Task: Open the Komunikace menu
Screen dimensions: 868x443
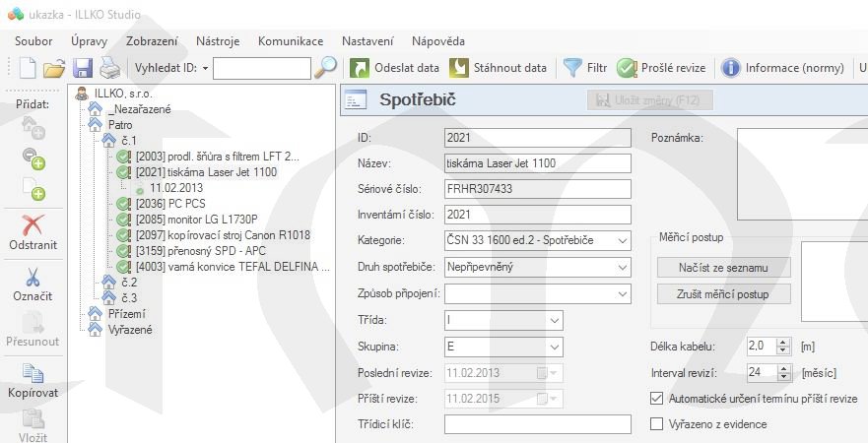Action: (x=291, y=41)
